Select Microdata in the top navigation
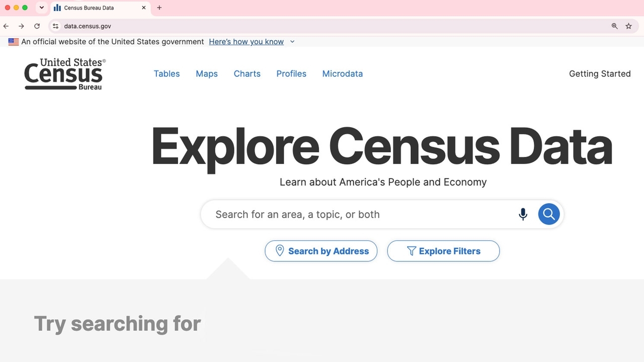The height and width of the screenshot is (362, 644). click(343, 73)
